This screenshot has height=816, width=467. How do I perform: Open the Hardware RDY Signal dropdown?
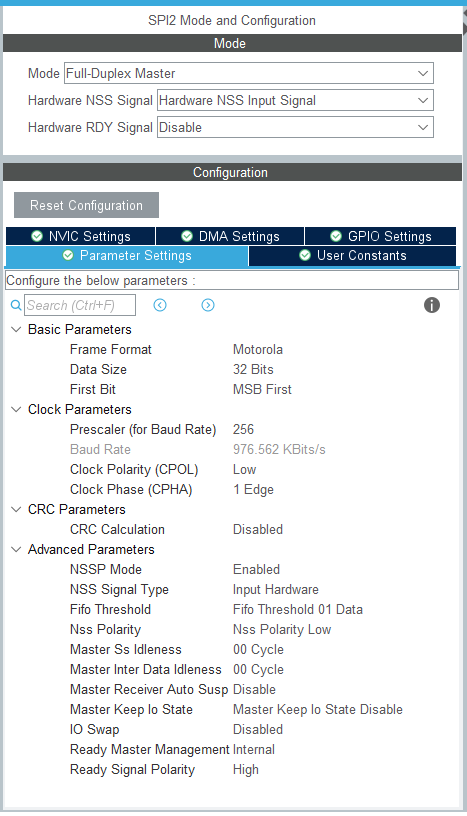pos(295,128)
